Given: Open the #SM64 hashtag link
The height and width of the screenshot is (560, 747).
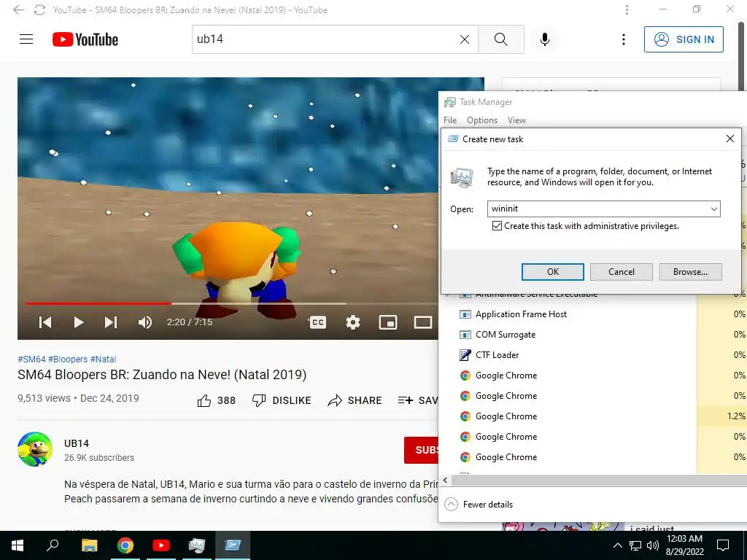Looking at the screenshot, I should 31,359.
